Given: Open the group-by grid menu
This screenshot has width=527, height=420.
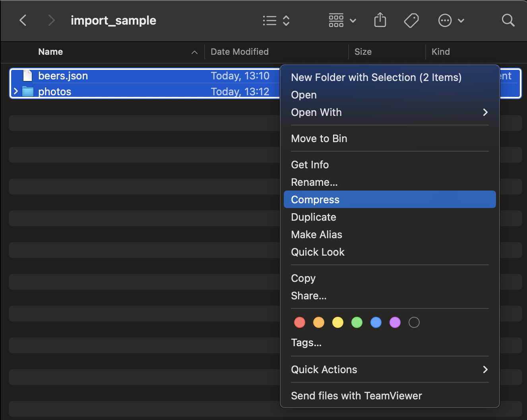Looking at the screenshot, I should pos(342,20).
